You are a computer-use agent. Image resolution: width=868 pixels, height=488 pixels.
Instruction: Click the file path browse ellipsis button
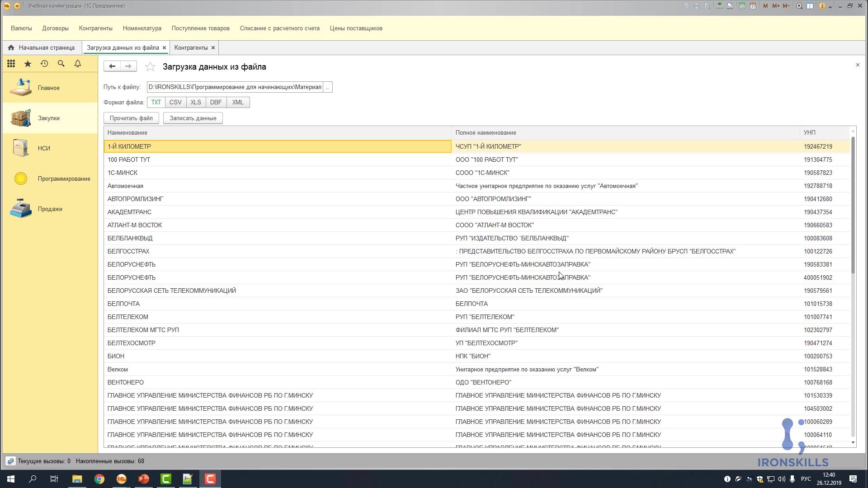point(328,87)
